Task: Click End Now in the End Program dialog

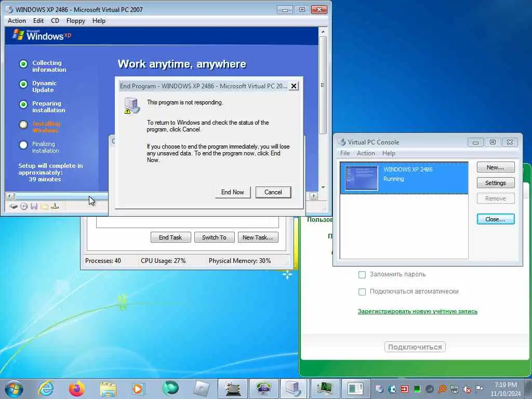Action: [x=232, y=192]
